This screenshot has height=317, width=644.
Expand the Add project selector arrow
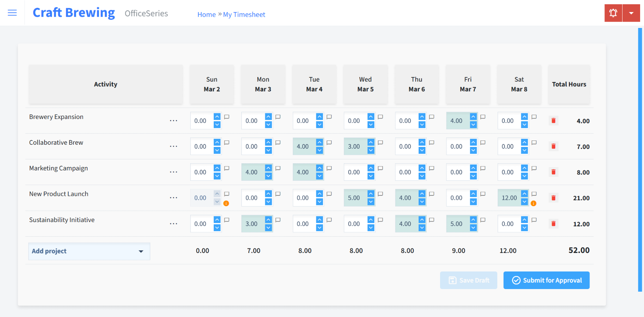tap(142, 251)
